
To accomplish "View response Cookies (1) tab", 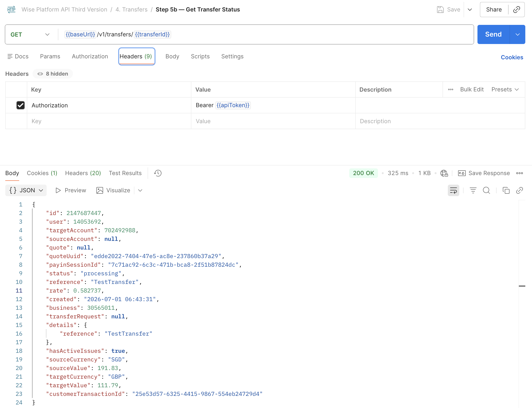I will coord(42,173).
